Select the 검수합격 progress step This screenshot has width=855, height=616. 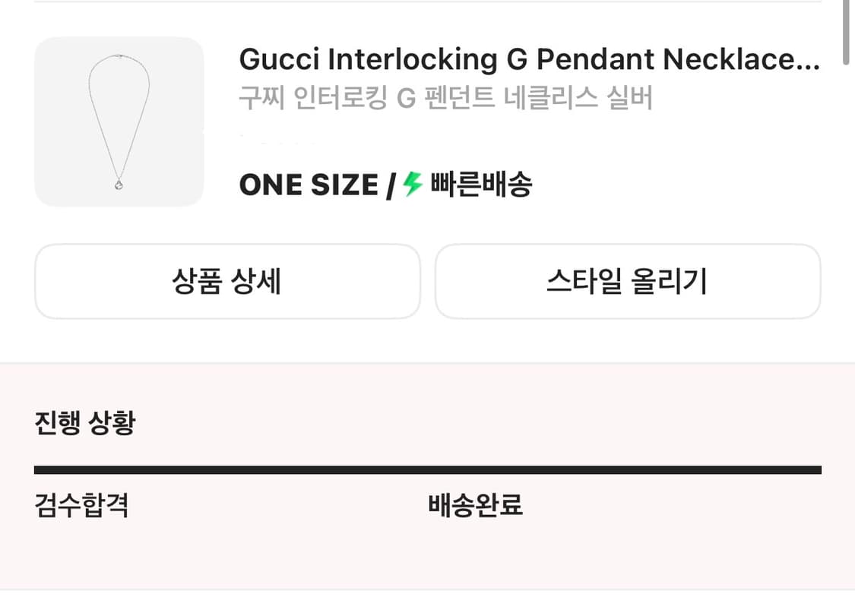coord(81,505)
